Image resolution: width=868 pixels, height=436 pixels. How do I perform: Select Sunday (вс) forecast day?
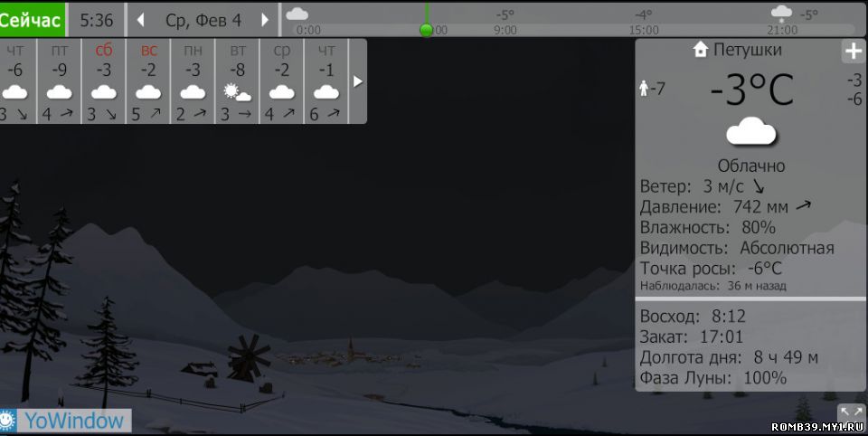pos(148,81)
